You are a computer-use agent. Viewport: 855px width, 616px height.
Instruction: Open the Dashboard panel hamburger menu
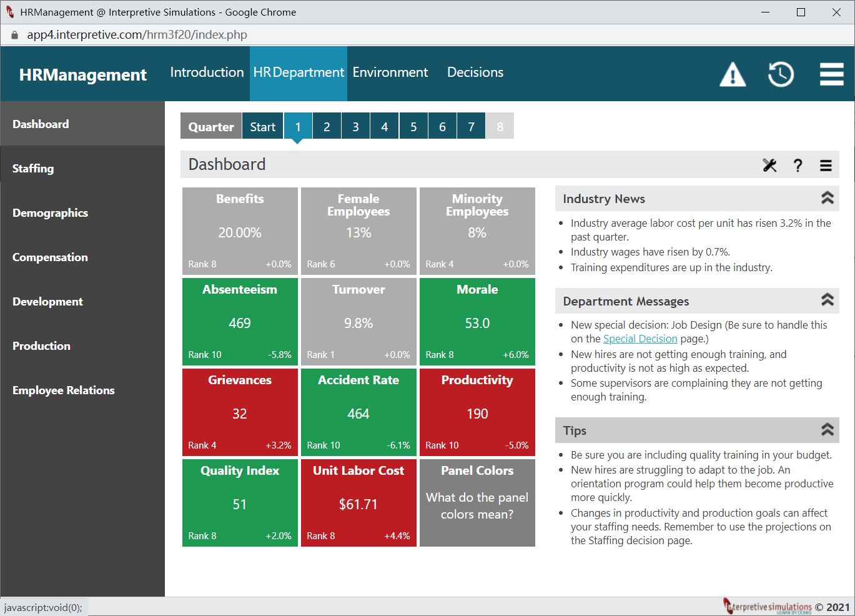point(826,165)
